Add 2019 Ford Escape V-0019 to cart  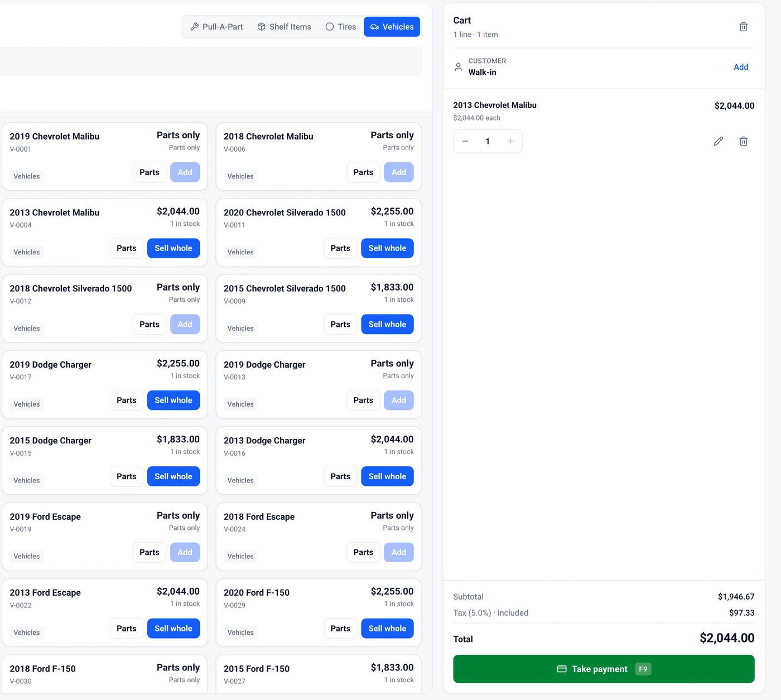pyautogui.click(x=185, y=552)
